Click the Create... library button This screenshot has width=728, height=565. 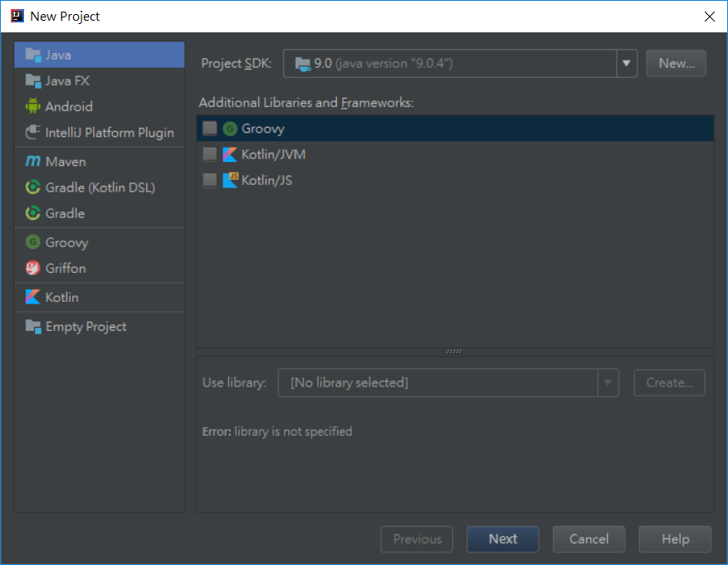(670, 382)
